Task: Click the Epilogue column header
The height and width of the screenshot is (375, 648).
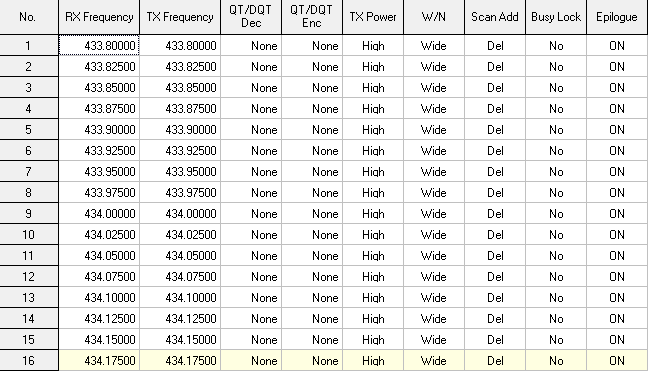Action: (617, 17)
